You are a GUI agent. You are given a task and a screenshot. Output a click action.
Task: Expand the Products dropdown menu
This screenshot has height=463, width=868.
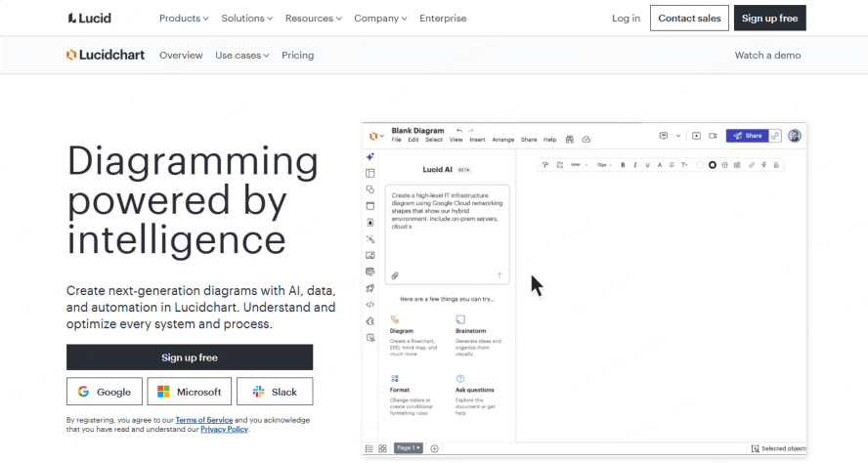[x=184, y=19]
